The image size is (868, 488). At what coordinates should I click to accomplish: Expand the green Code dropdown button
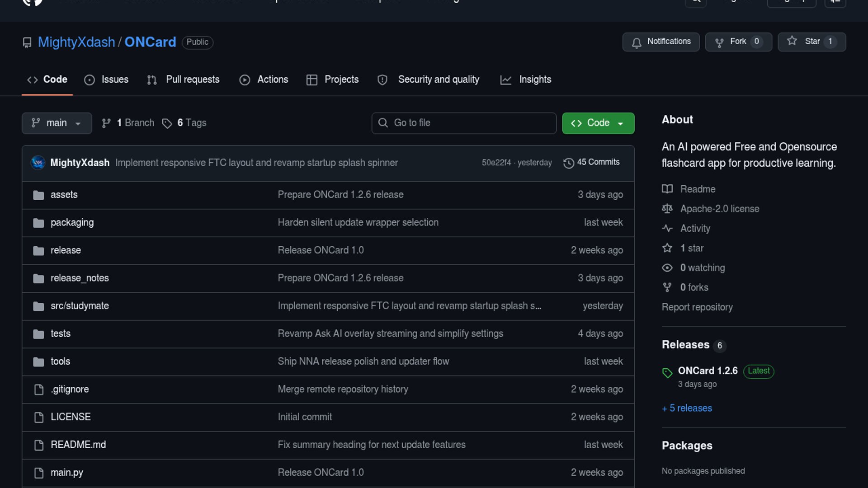coord(598,123)
